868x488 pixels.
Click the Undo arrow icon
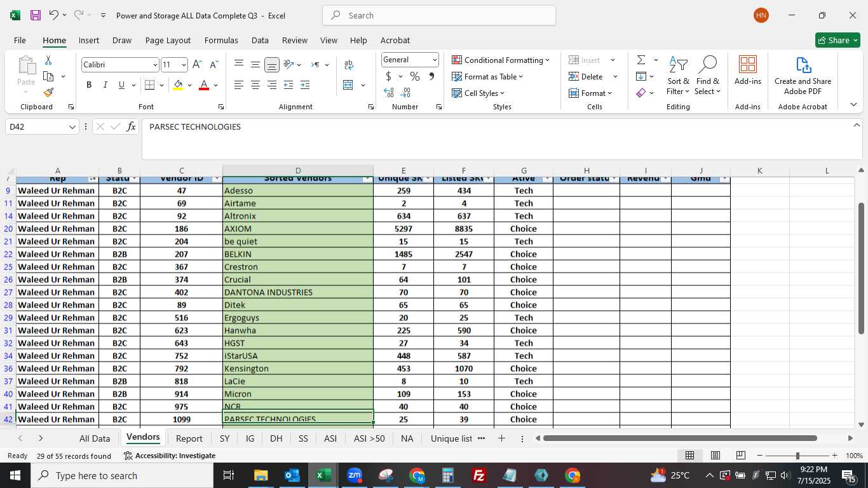[x=54, y=15]
